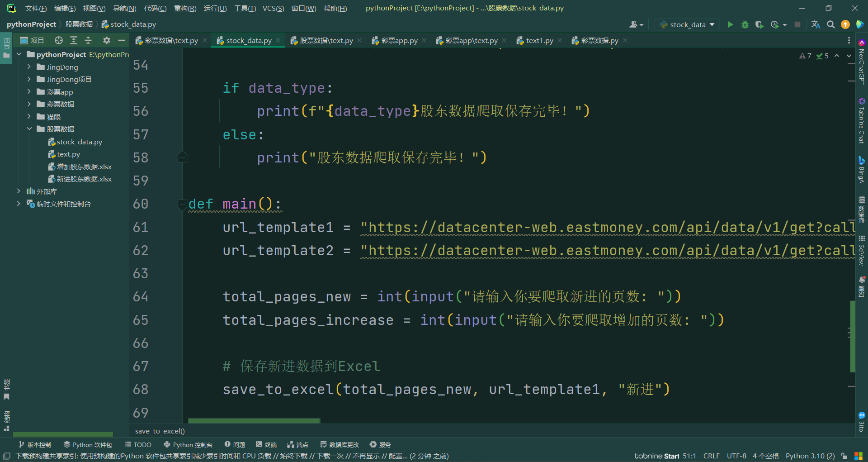Switch to text1.py tab
The width and height of the screenshot is (868, 462).
coord(540,40)
